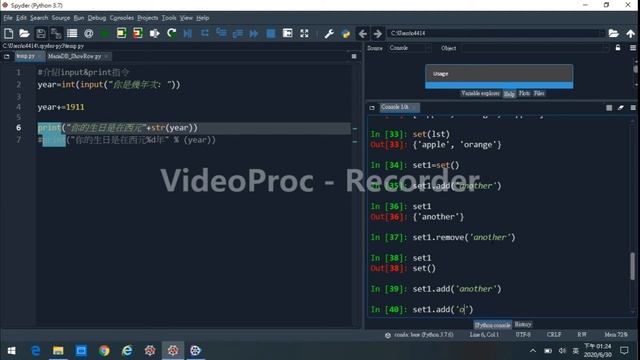
Task: Browse for a working directory folder icon
Action: [x=613, y=33]
